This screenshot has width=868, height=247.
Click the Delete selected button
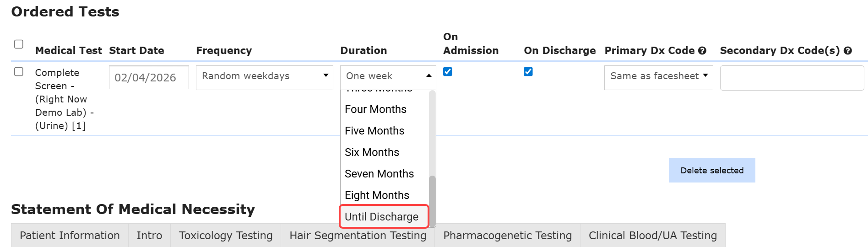pos(711,171)
